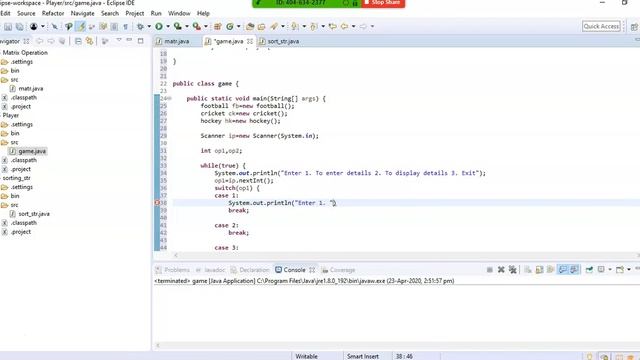640x360 pixels.
Task: Click the Forward navigation arrow icon
Action: click(x=363, y=27)
